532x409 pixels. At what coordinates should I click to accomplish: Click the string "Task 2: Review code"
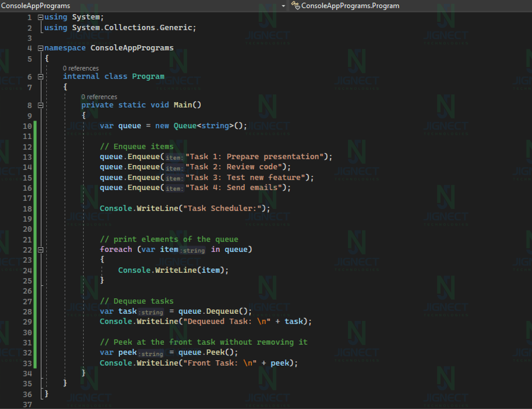(234, 167)
